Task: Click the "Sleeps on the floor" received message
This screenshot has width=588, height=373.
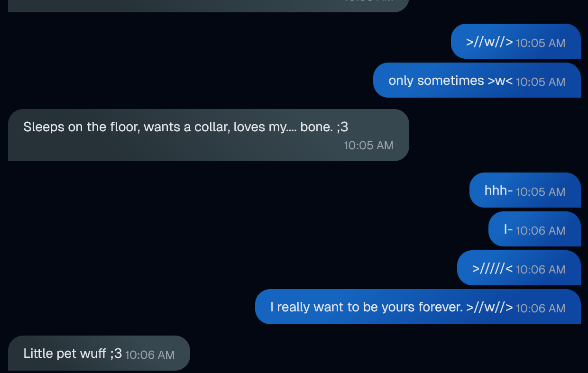Action: pos(185,127)
